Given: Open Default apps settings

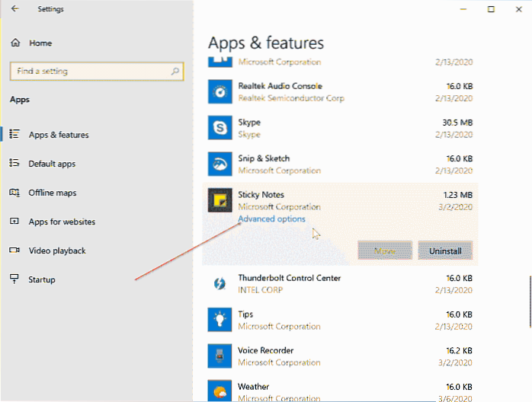Looking at the screenshot, I should 51,164.
